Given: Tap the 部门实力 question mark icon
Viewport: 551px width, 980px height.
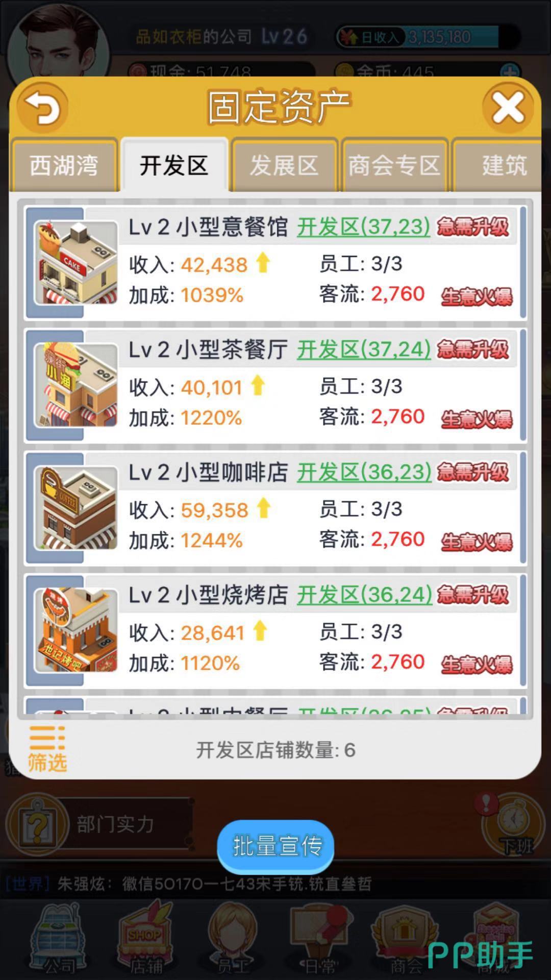Looking at the screenshot, I should [x=37, y=824].
